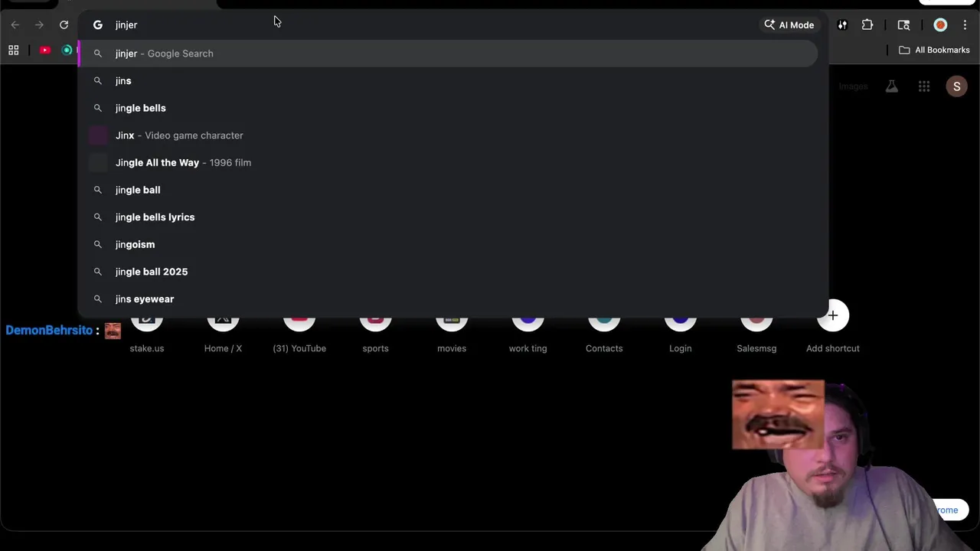The height and width of the screenshot is (551, 980).
Task: Open the teal circle bookmark icon
Action: pos(67,51)
